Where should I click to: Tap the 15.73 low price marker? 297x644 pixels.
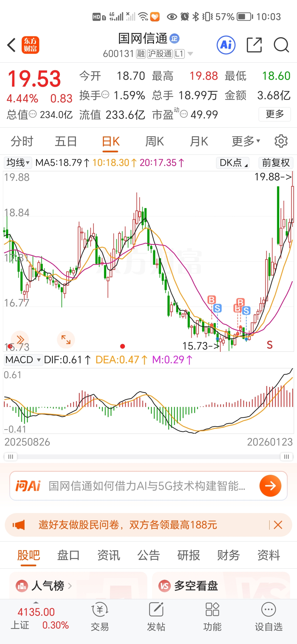[x=201, y=346]
